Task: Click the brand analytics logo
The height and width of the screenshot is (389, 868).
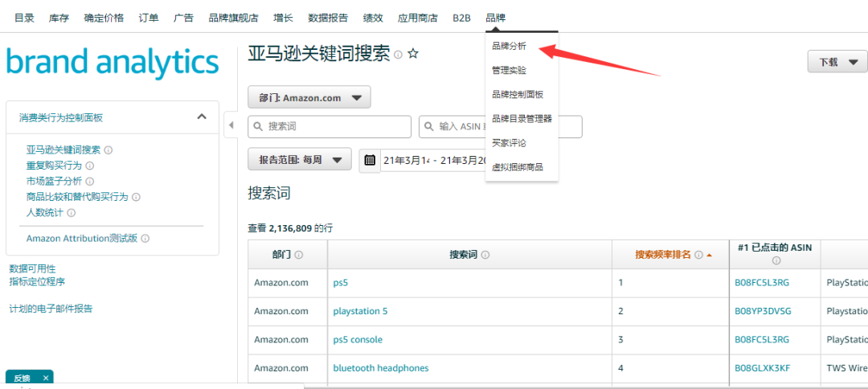Action: coord(113,62)
